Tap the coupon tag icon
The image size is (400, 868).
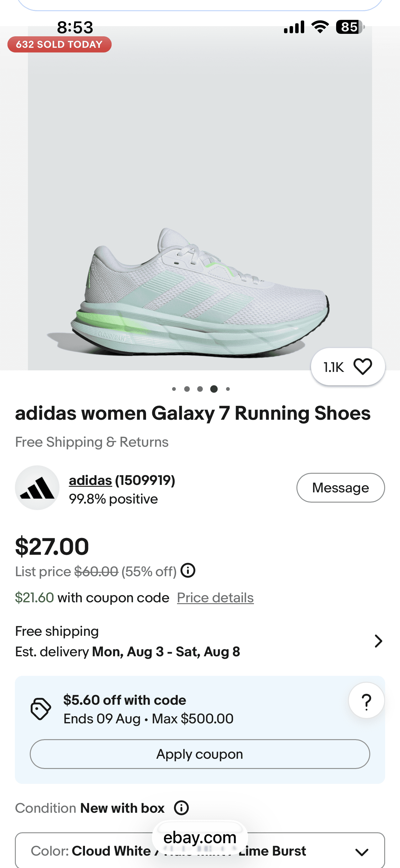point(41,709)
